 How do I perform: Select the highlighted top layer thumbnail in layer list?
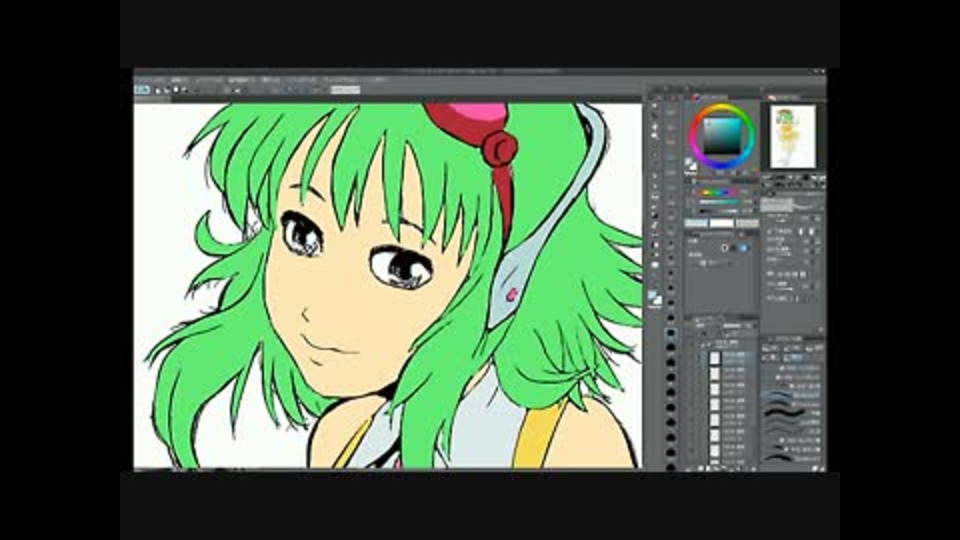[715, 358]
